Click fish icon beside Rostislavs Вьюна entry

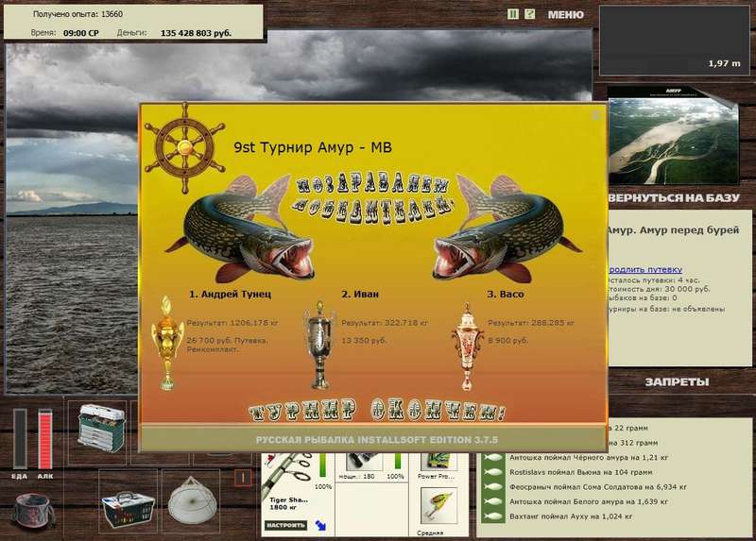click(492, 472)
